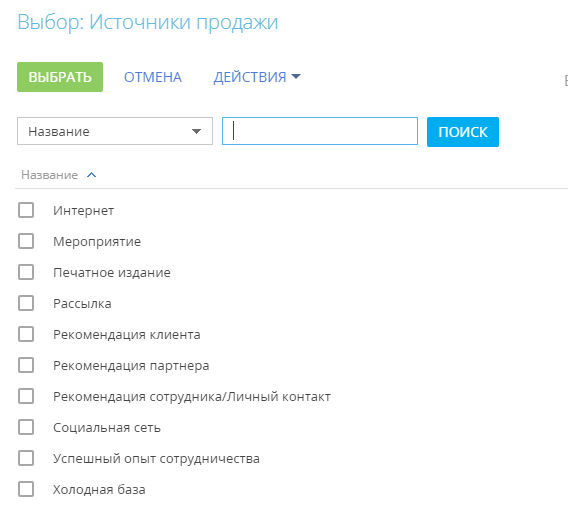Image resolution: width=568 pixels, height=511 pixels.
Task: Click the caret icon next to ДЕЙСТВИЯ
Action: click(296, 76)
